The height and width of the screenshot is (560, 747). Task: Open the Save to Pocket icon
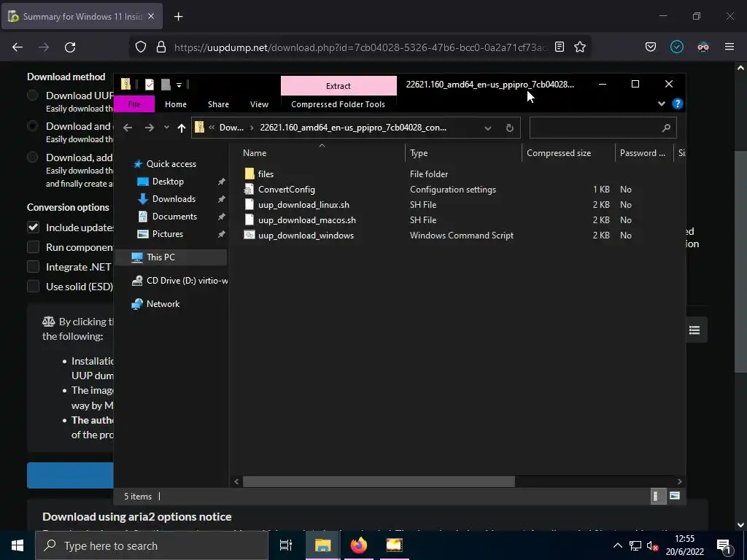[x=650, y=47]
